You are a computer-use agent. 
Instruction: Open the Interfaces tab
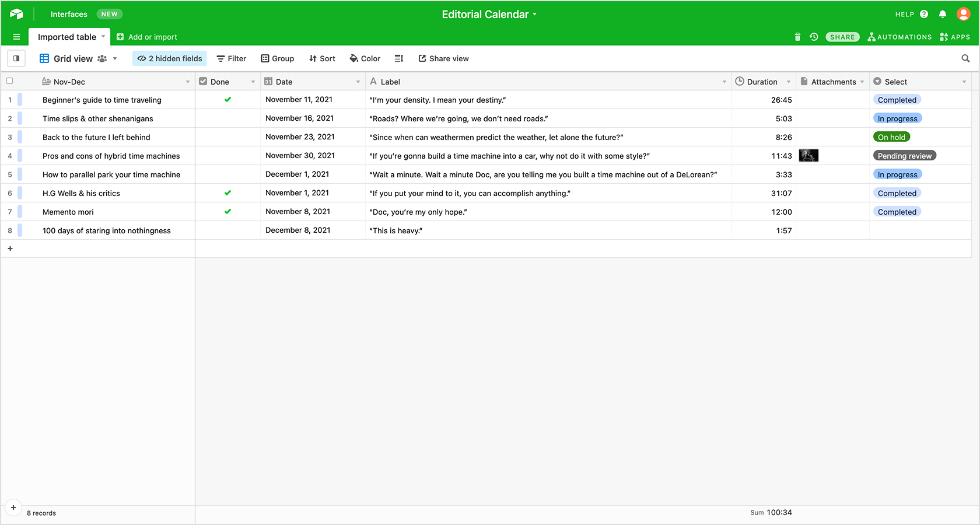point(69,14)
